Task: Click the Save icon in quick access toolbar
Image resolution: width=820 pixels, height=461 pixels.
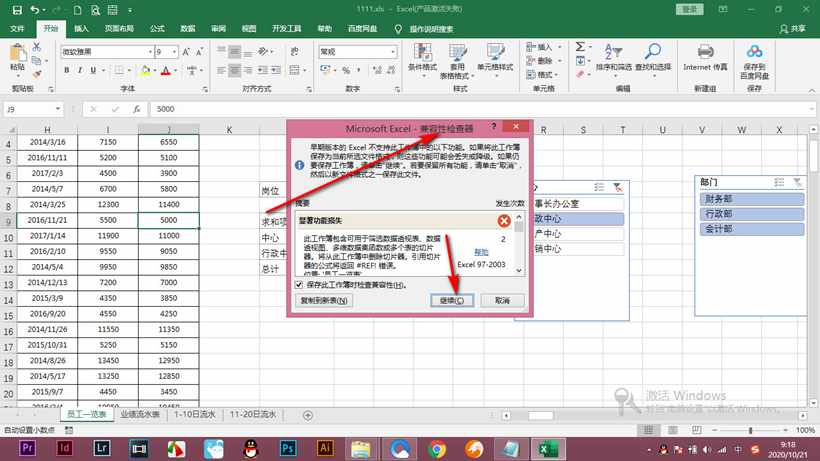Action: [17, 10]
